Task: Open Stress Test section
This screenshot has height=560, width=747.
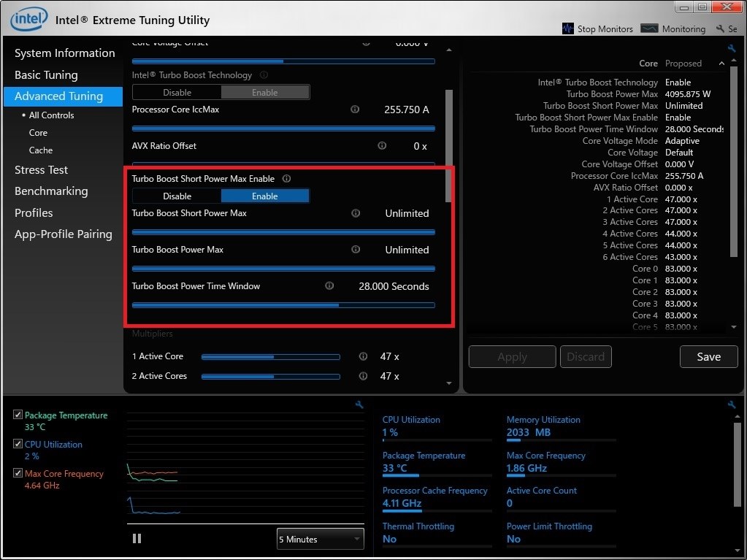Action: click(x=41, y=170)
